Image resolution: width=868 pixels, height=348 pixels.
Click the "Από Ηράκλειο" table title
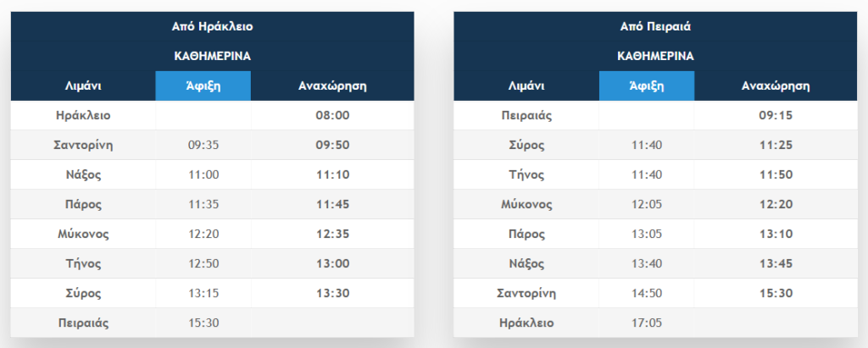[x=212, y=26]
